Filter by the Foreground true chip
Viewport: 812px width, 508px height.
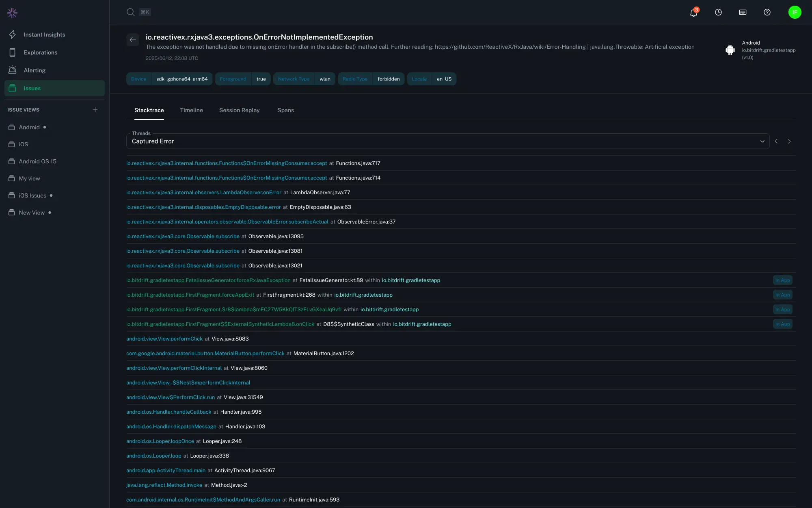[x=242, y=79]
